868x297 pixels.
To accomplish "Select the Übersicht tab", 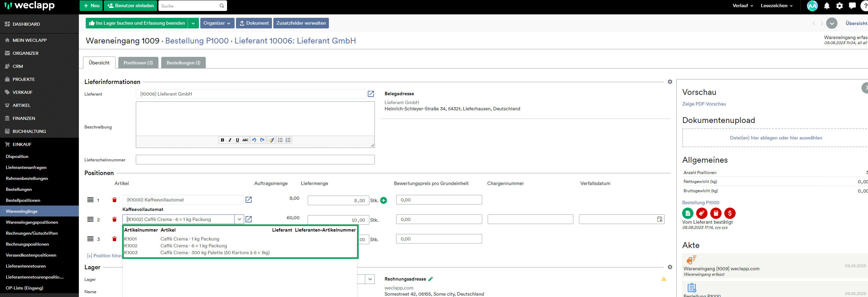I will coord(99,63).
